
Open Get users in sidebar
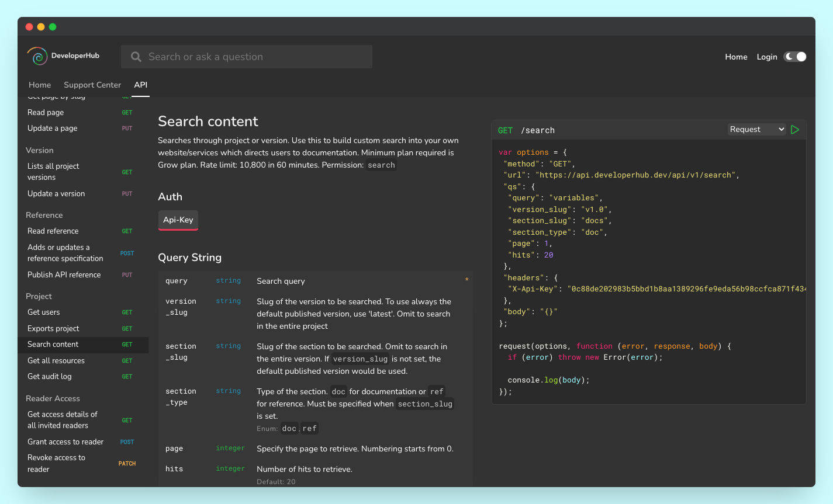(x=44, y=312)
